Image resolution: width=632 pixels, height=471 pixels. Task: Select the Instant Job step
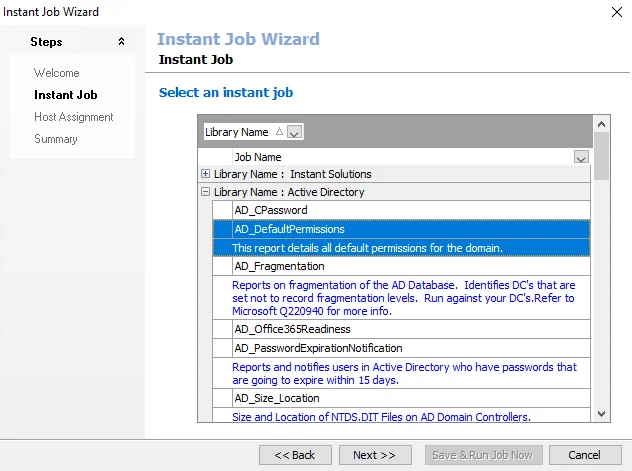coord(66,95)
